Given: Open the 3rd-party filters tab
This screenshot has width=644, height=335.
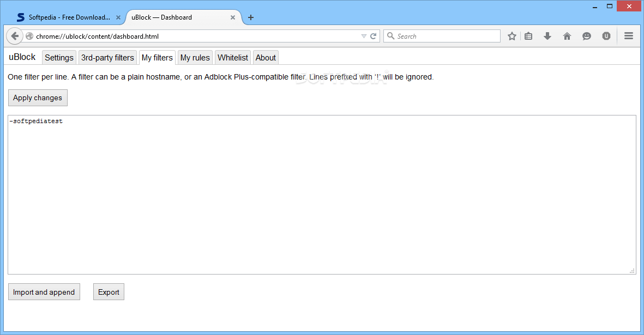Looking at the screenshot, I should click(107, 58).
